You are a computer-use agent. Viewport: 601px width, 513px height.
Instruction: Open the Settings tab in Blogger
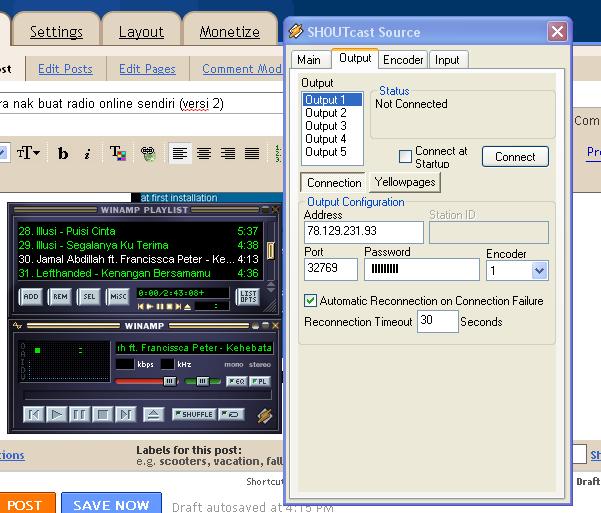click(x=56, y=32)
